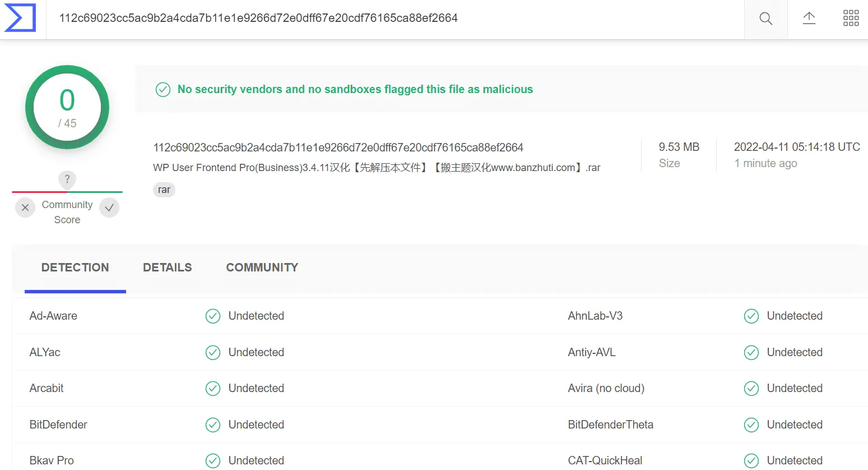Click the WP User Frontend Pro filename
The height and width of the screenshot is (470, 868).
tap(377, 168)
